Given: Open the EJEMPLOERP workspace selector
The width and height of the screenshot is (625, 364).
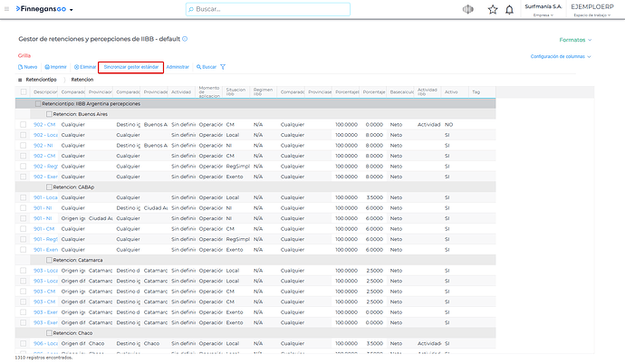Looking at the screenshot, I should [x=592, y=10].
